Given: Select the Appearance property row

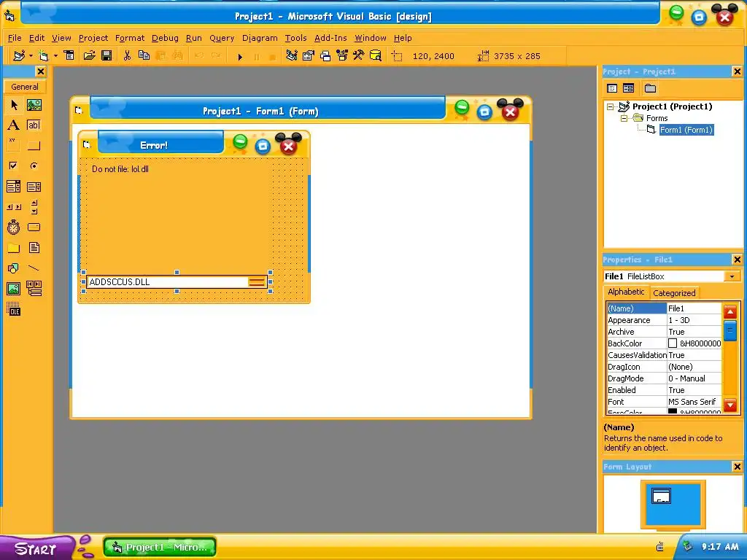Looking at the screenshot, I should 664,320.
